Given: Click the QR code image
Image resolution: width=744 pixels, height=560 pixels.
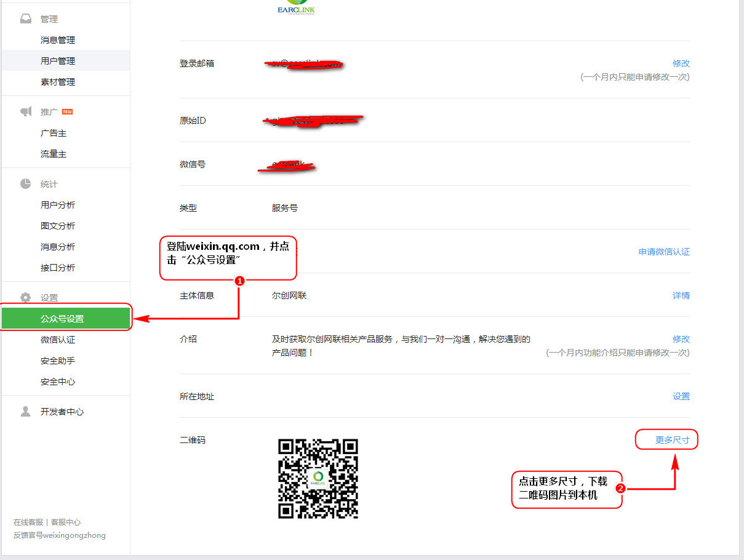Looking at the screenshot, I should (318, 478).
